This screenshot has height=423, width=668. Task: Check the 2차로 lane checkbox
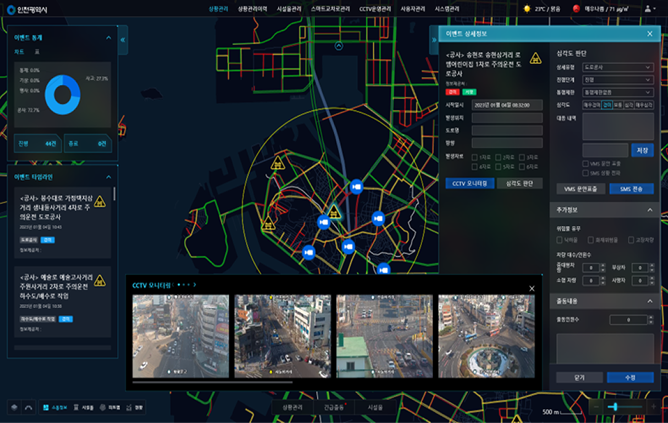click(x=498, y=157)
